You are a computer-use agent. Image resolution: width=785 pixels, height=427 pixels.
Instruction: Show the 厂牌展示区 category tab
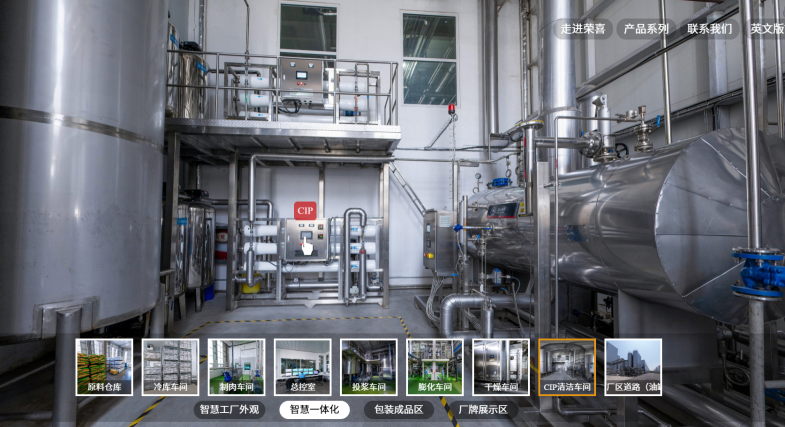[x=482, y=410]
